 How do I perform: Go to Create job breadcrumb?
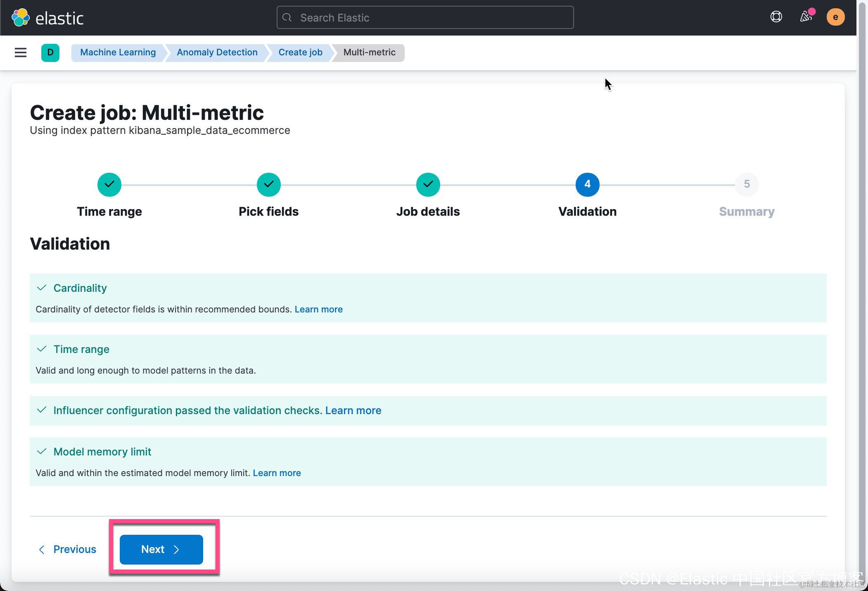300,52
